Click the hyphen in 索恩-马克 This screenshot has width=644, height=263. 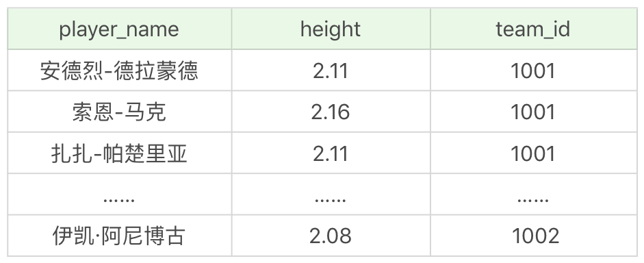pyautogui.click(x=119, y=114)
